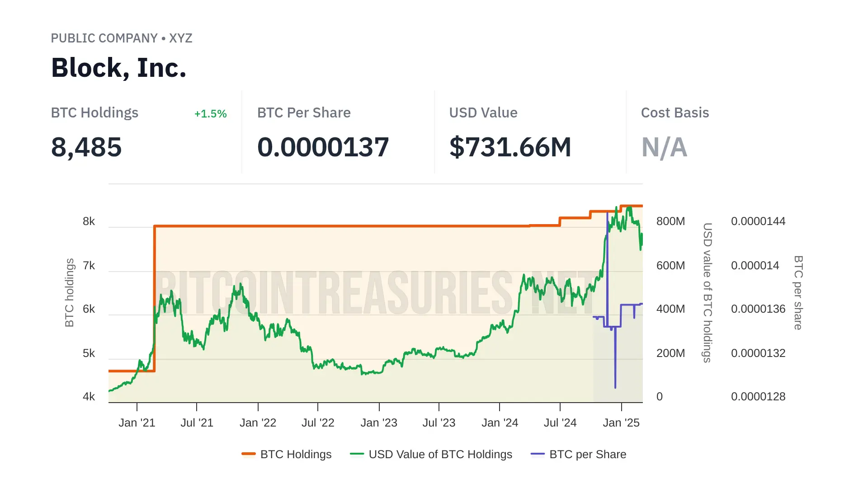Viewport: 868px width, 488px height.
Task: Click the $731.66M USD Value figure
Action: (x=510, y=147)
